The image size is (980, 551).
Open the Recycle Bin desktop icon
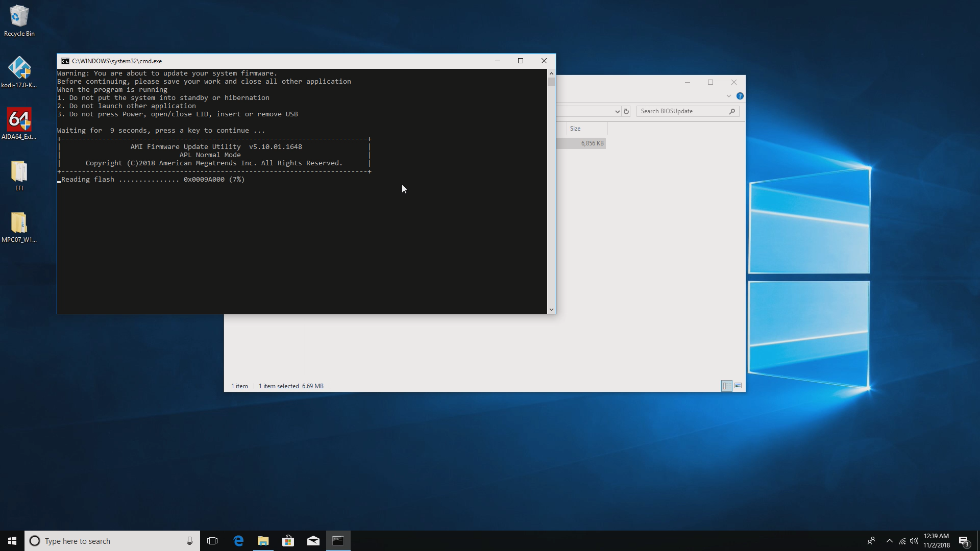click(19, 20)
